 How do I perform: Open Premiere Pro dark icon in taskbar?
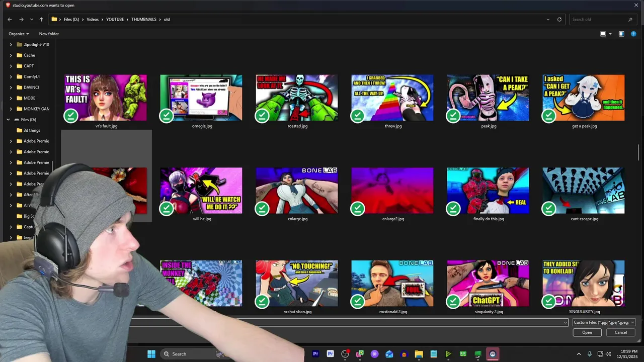click(x=315, y=354)
